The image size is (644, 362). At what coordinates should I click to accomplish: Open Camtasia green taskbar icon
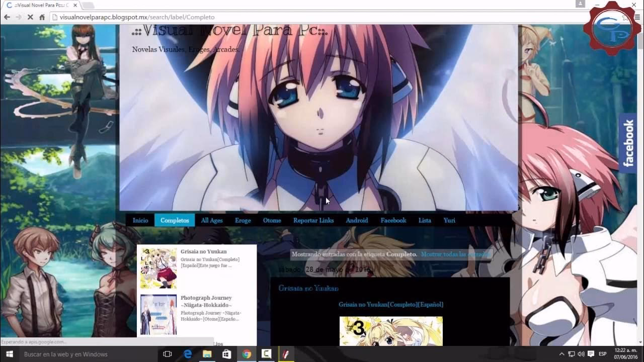[266, 354]
